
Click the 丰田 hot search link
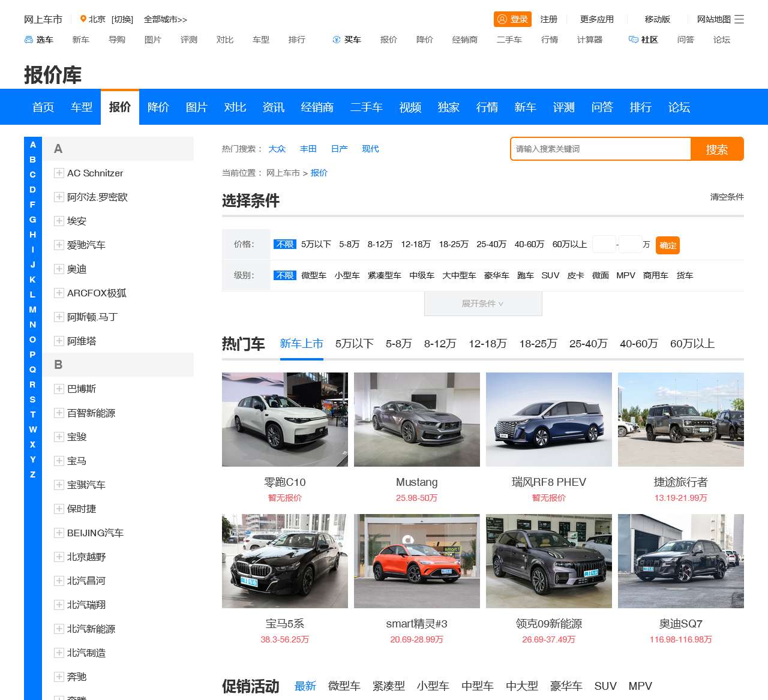click(308, 149)
